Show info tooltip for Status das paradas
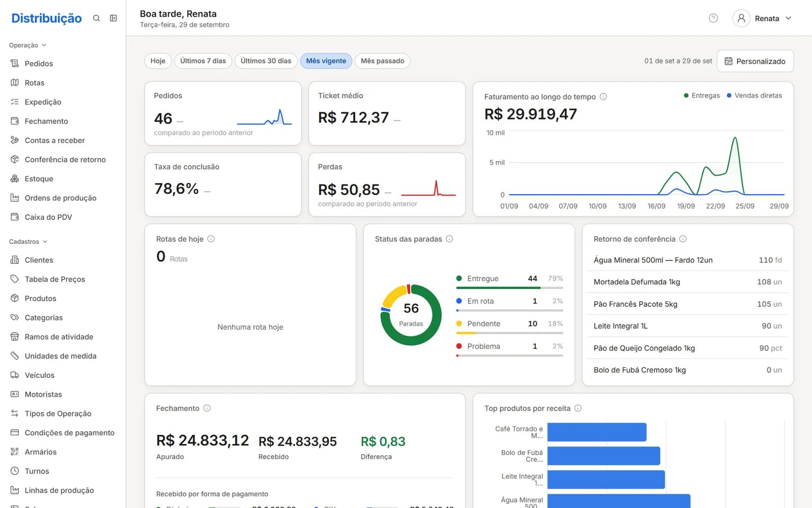The height and width of the screenshot is (508, 812). (x=450, y=239)
